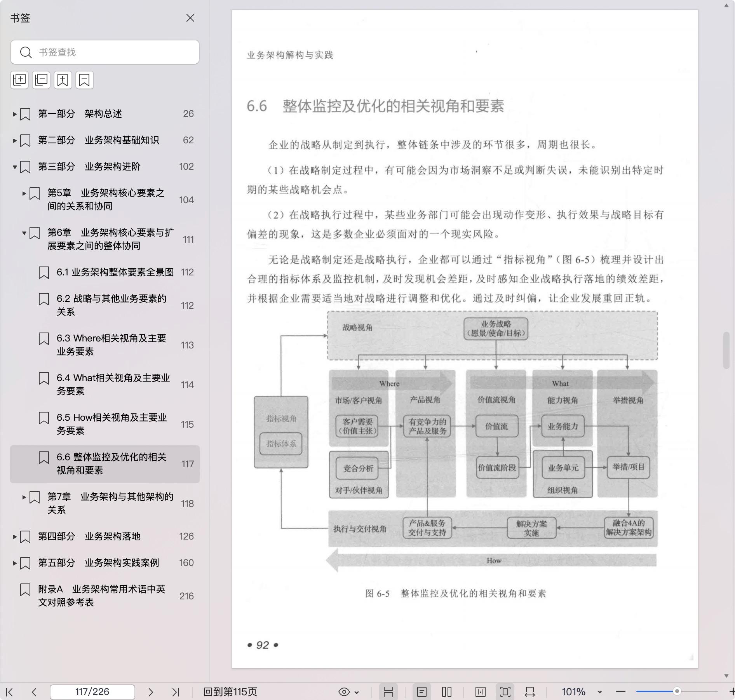Open the zoom percentage dropdown

click(x=599, y=692)
